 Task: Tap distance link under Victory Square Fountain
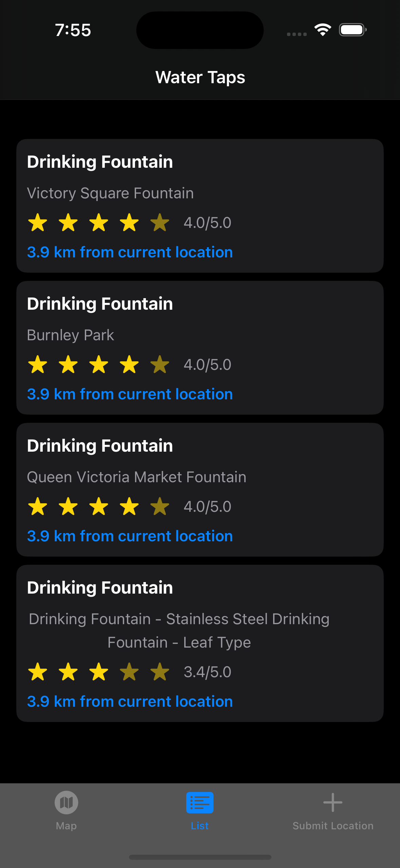click(x=130, y=252)
